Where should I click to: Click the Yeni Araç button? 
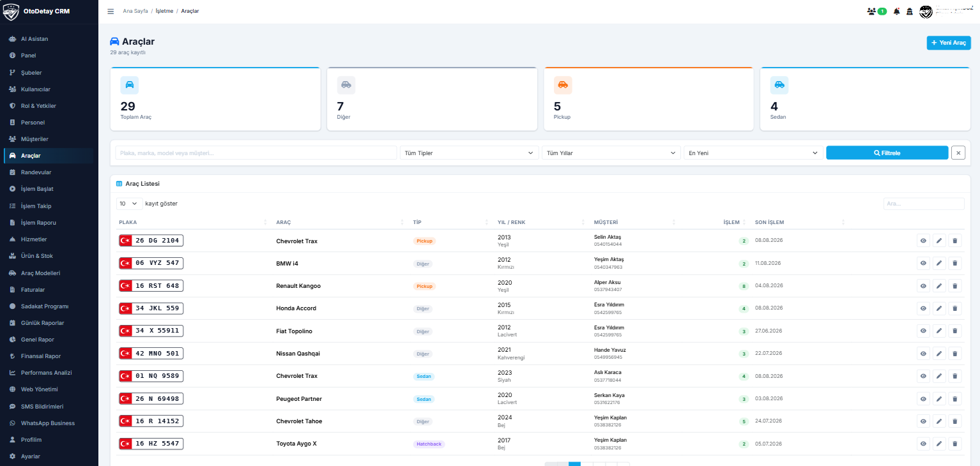coord(949,43)
